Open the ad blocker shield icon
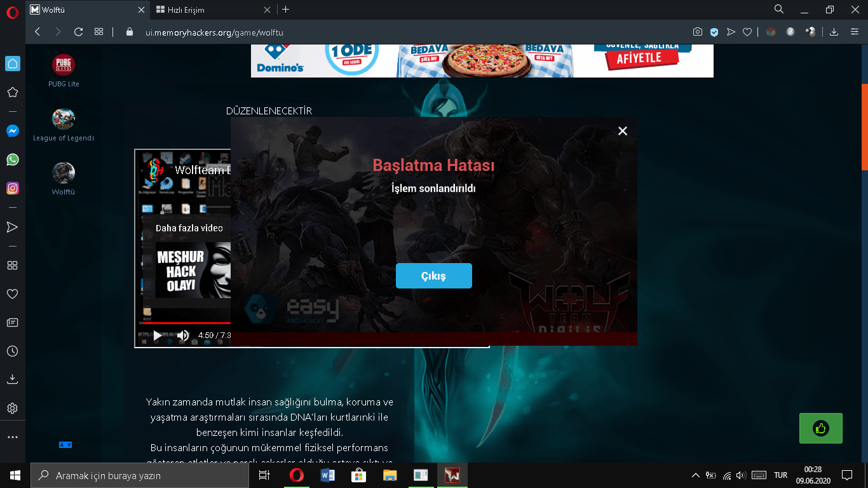This screenshot has height=488, width=868. [x=714, y=32]
